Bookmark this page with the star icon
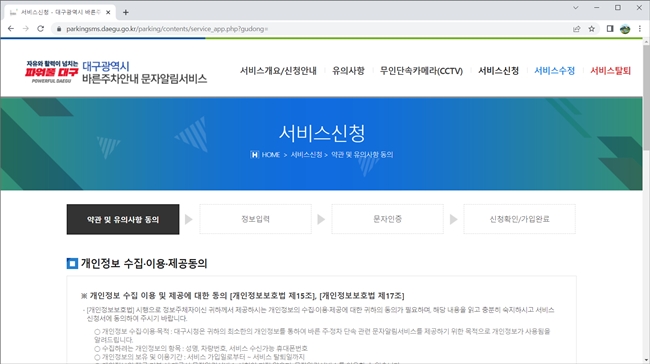 pos(592,29)
